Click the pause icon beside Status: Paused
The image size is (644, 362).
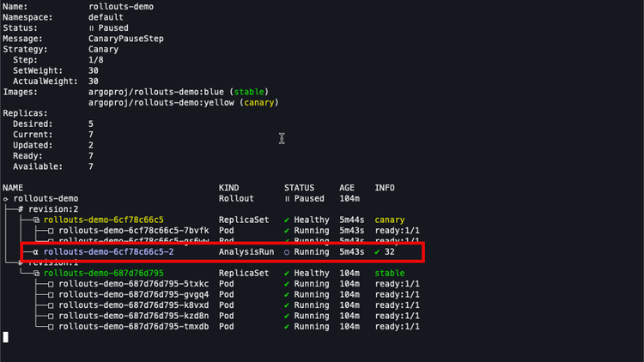pyautogui.click(x=91, y=28)
